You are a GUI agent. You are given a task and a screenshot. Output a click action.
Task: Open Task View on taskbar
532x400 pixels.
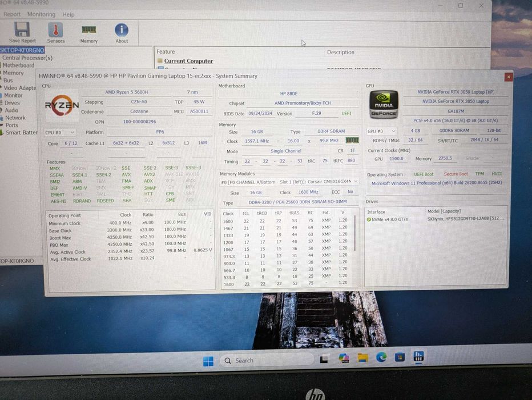click(324, 358)
